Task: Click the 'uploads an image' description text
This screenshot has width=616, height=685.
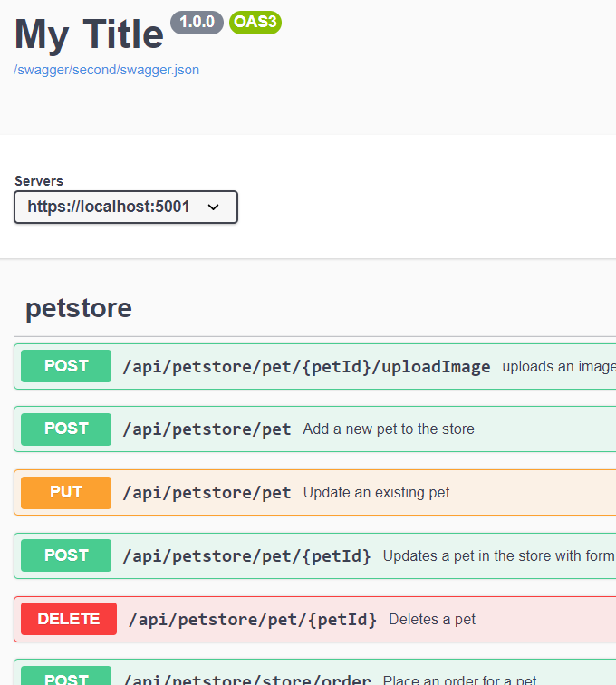Action: point(559,367)
